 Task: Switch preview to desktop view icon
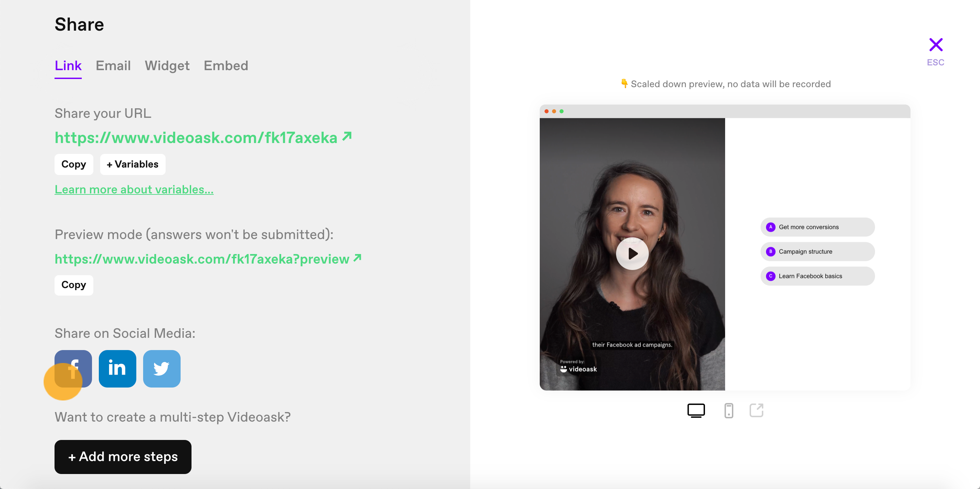(x=696, y=410)
